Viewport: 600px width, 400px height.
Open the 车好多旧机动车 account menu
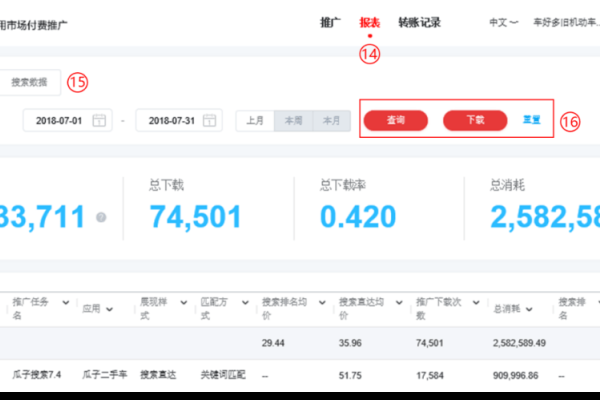(566, 23)
